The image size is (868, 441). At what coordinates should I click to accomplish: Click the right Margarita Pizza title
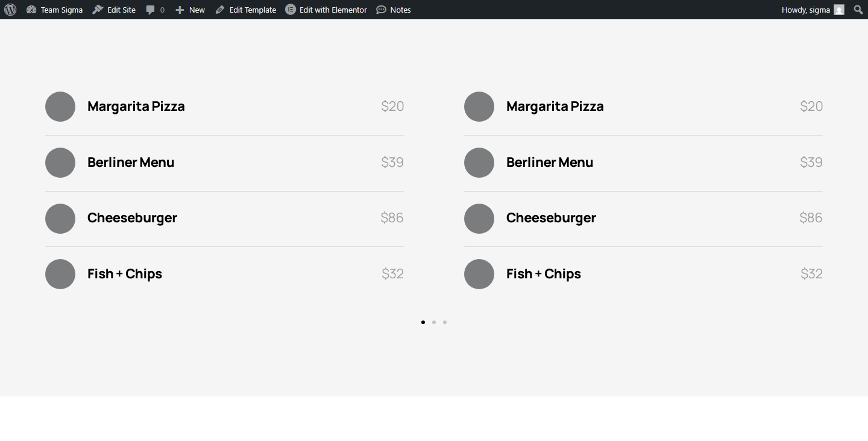(x=555, y=107)
